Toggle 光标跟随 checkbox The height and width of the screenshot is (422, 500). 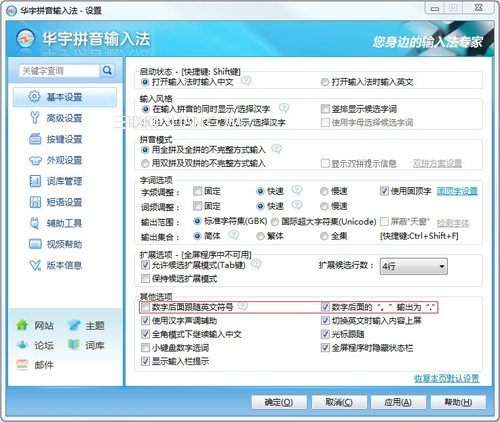(x=325, y=334)
